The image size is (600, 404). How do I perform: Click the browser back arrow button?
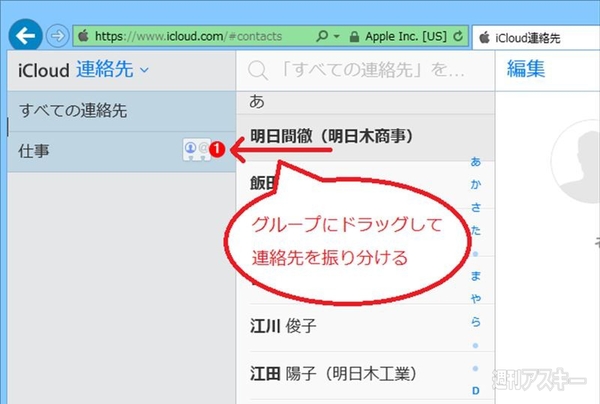click(x=25, y=36)
